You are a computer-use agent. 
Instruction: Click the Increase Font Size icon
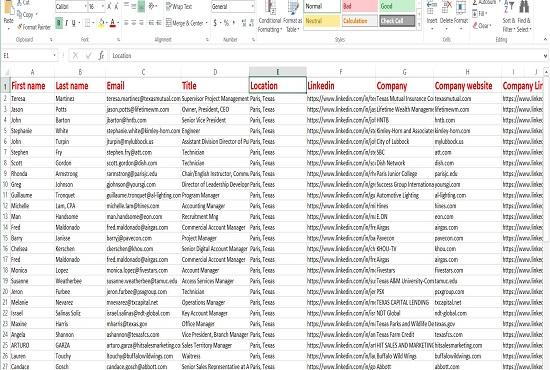click(109, 6)
